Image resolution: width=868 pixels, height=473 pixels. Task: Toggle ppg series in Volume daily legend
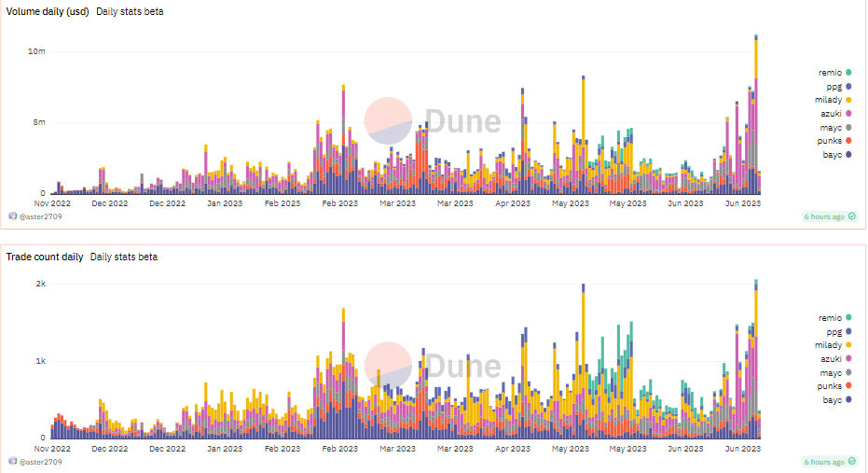click(x=838, y=87)
